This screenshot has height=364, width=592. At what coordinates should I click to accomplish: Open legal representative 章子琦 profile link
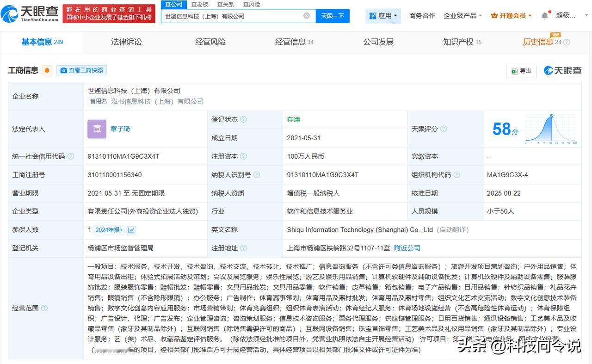pyautogui.click(x=120, y=129)
